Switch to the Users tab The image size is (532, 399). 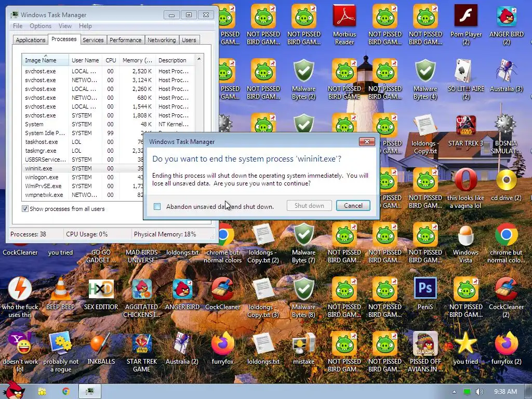click(189, 39)
